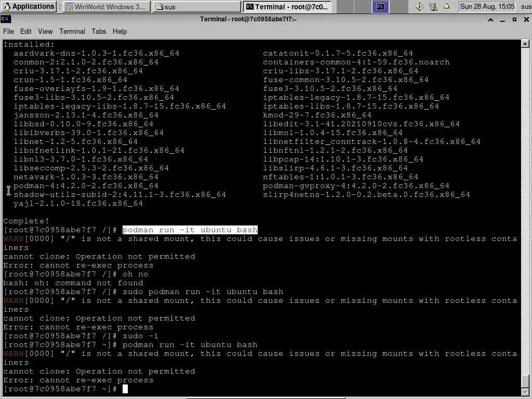Viewport: 532px width, 399px height.
Task: Click 'podman-4:4.2.0-2.fc36.x86_64' package name
Action: [86, 186]
